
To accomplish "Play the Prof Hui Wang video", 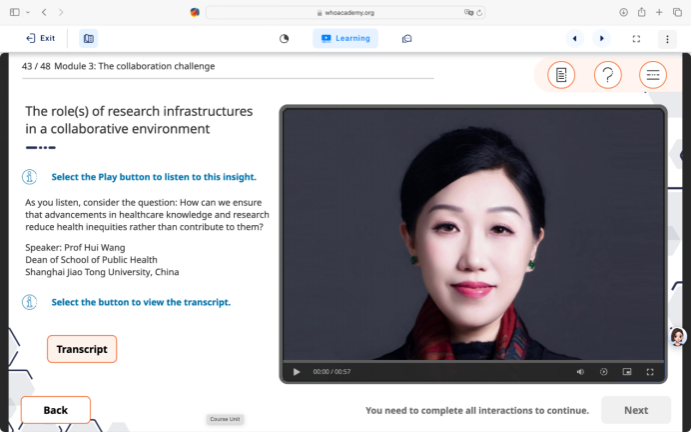I will coord(297,372).
